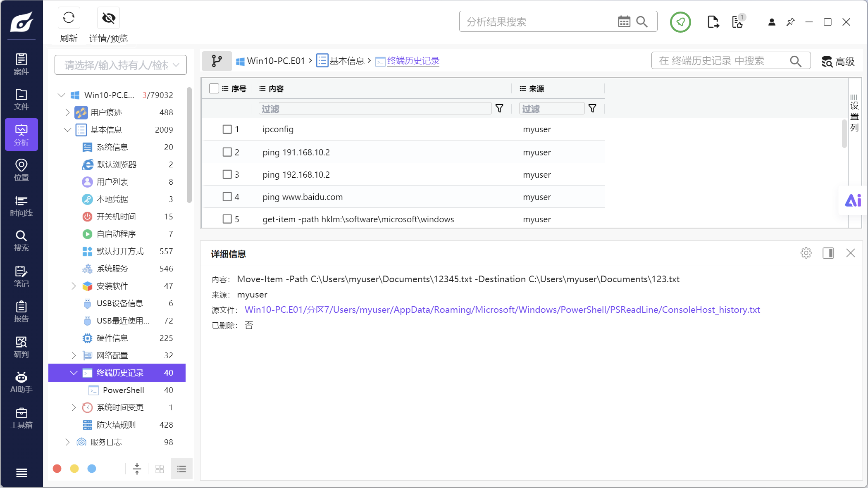The height and width of the screenshot is (488, 868).
Task: Open the task list icon with badge
Action: 738,21
